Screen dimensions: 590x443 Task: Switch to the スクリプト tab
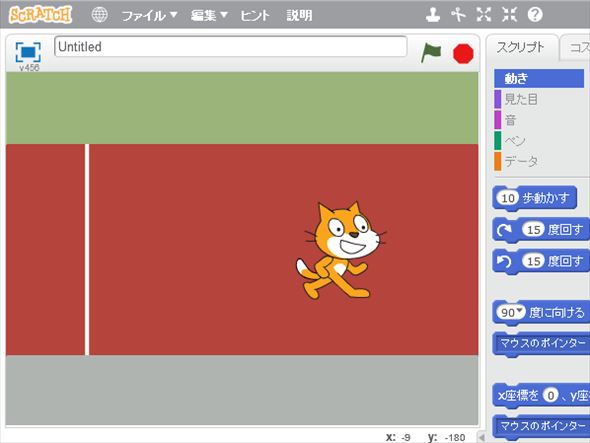click(520, 47)
